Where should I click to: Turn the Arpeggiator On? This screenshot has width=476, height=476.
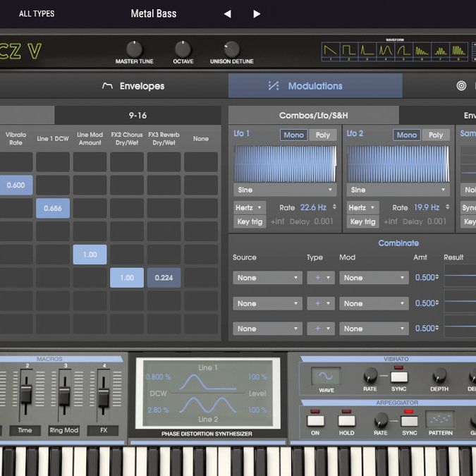coord(315,421)
